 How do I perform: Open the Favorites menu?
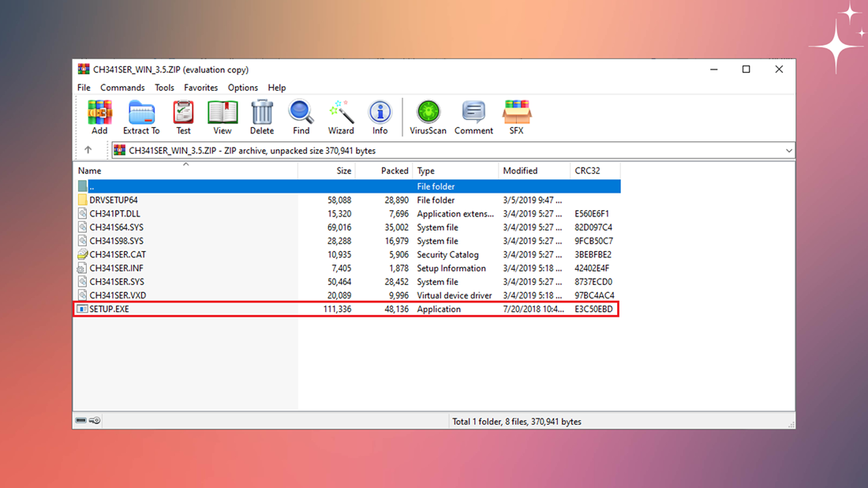[201, 88]
